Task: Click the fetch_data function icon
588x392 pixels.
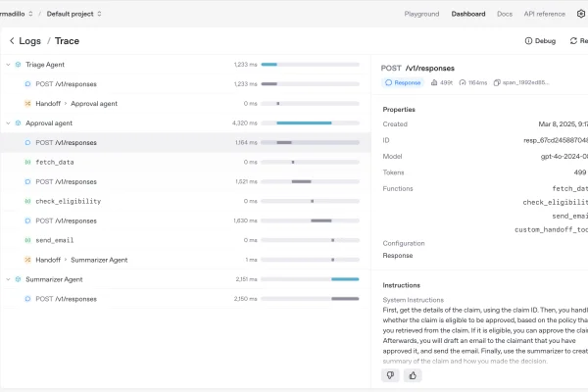Action: tap(27, 162)
